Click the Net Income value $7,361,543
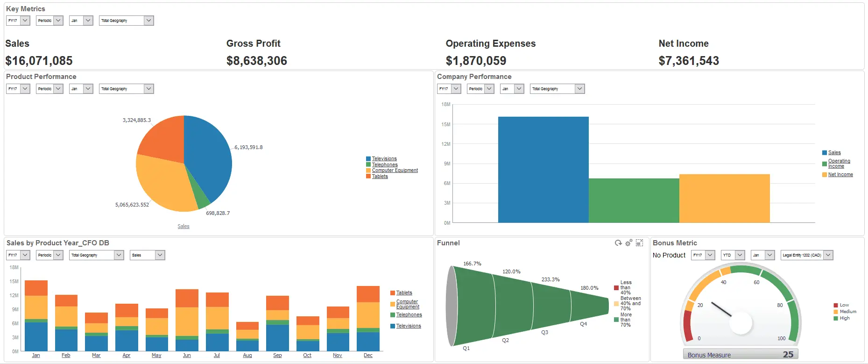The image size is (868, 364). click(689, 61)
